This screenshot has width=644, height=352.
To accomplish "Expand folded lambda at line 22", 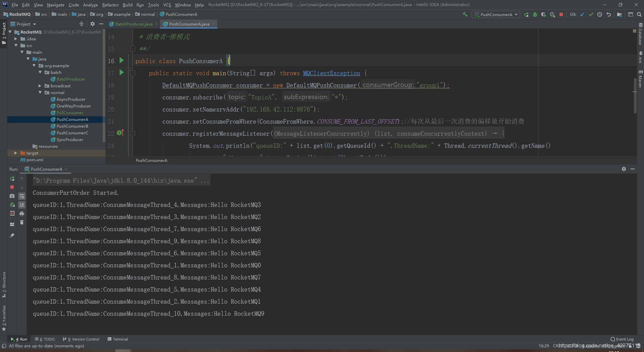I will coord(132,133).
